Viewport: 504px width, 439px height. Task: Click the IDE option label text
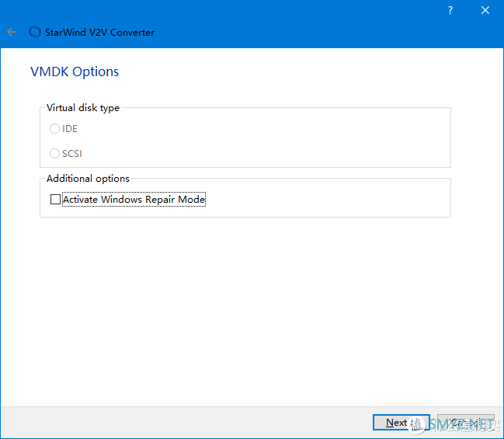click(x=70, y=129)
